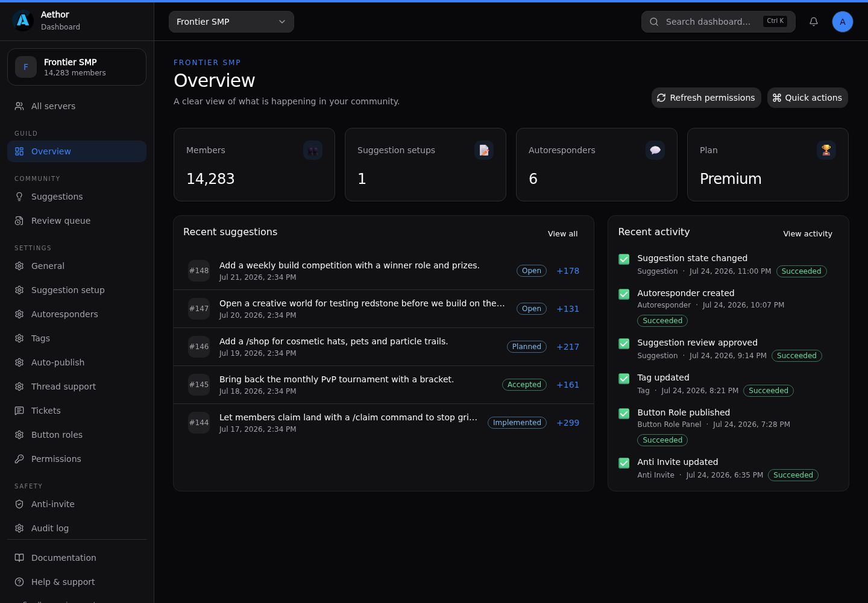Click the Aethor logo icon
Screen dimensions: 868x603
click(23, 21)
